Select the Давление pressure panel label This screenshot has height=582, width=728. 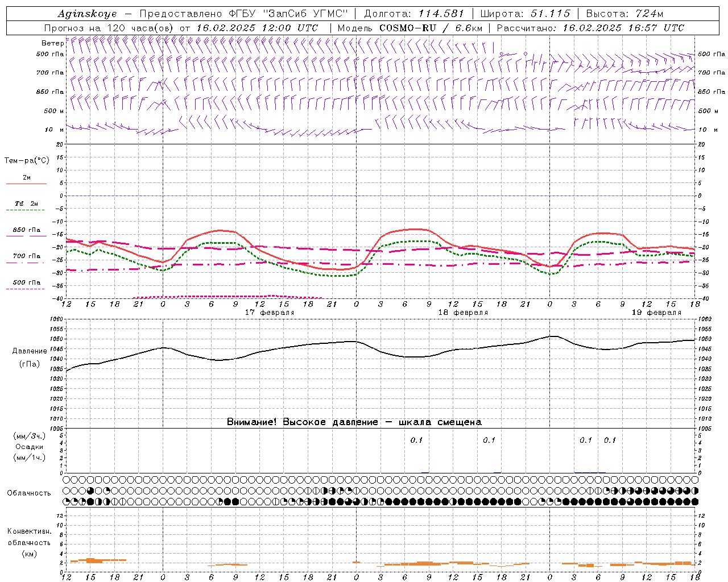(x=29, y=351)
